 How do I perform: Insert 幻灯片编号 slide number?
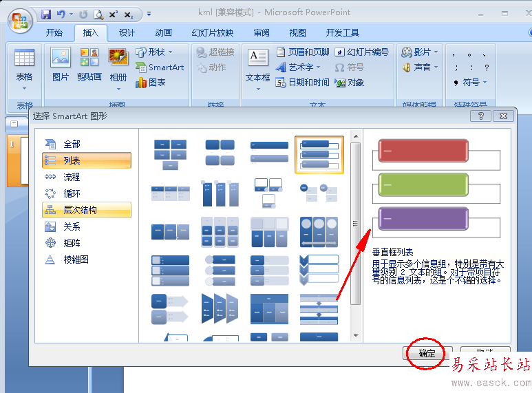362,52
